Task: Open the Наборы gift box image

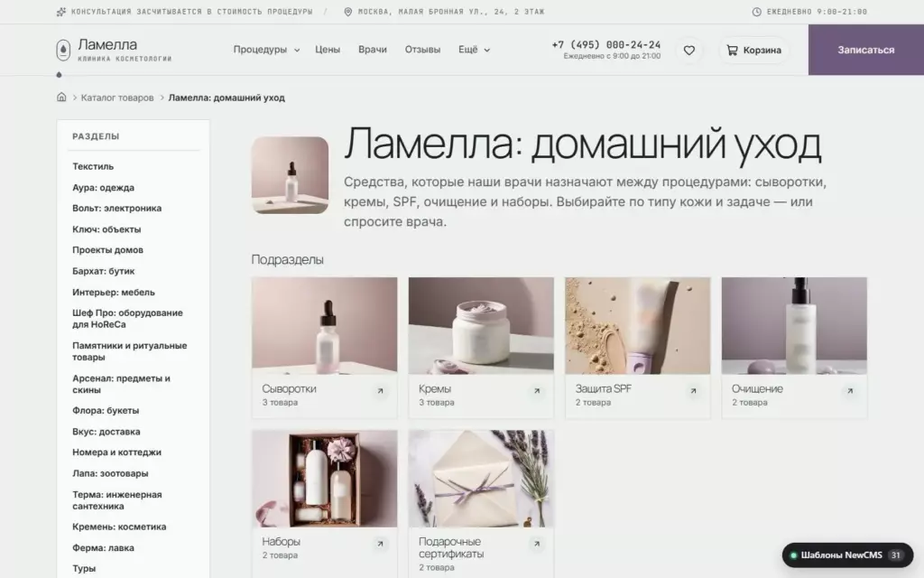Action: coord(325,479)
